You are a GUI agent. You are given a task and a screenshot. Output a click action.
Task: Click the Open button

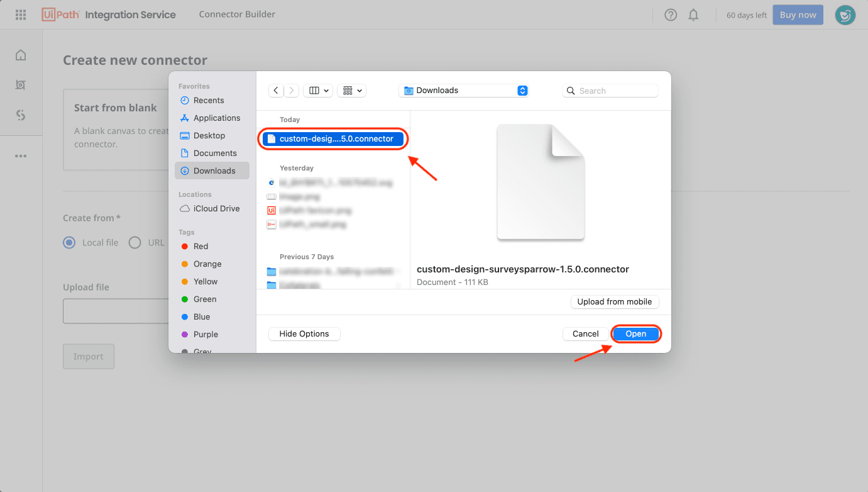[x=635, y=334]
